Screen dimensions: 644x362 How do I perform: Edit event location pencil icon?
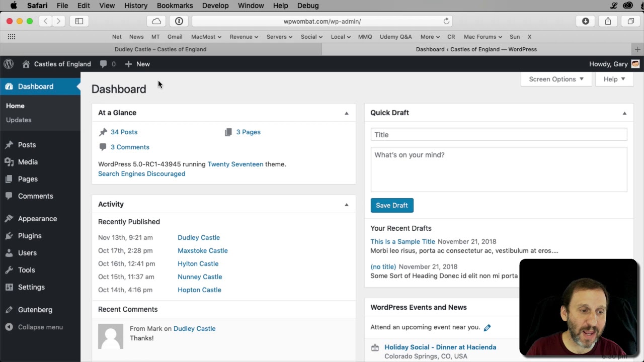pyautogui.click(x=487, y=327)
